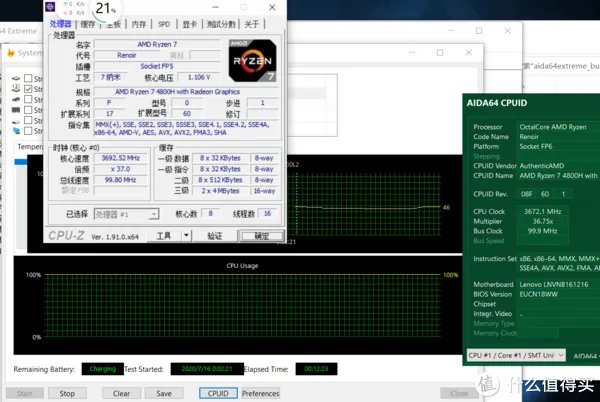600x402 pixels.
Task: Enable the topmost Stress CPU checkbox
Action: click(x=26, y=78)
